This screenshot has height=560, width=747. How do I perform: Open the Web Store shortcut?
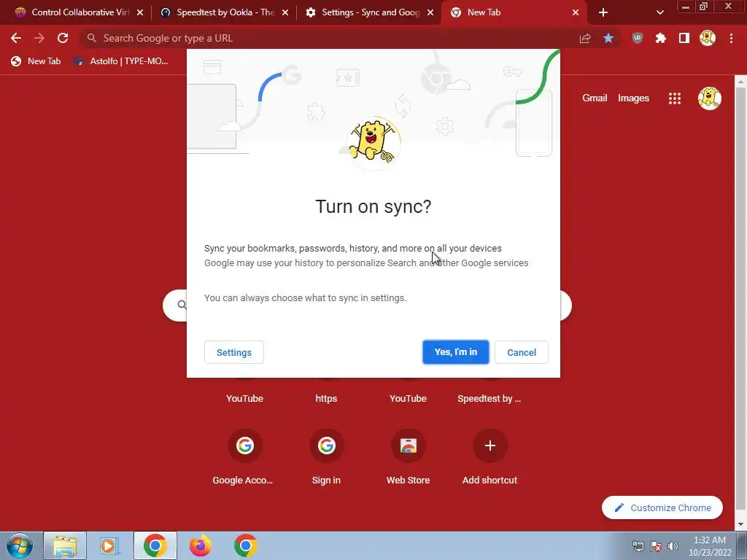pyautogui.click(x=409, y=456)
